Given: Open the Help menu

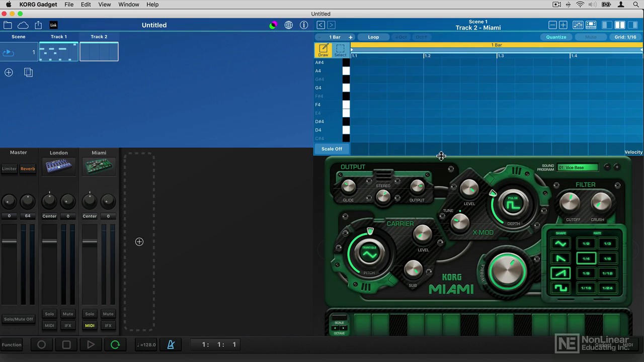Looking at the screenshot, I should (152, 5).
